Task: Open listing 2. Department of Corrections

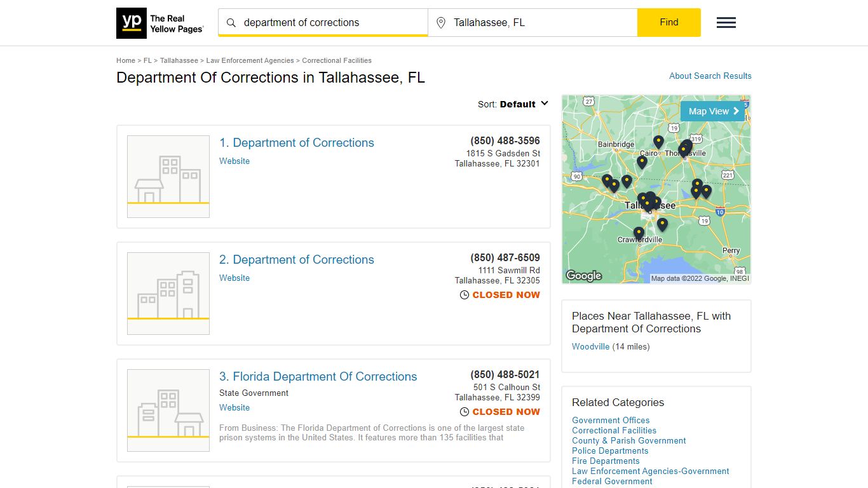Action: click(x=297, y=260)
